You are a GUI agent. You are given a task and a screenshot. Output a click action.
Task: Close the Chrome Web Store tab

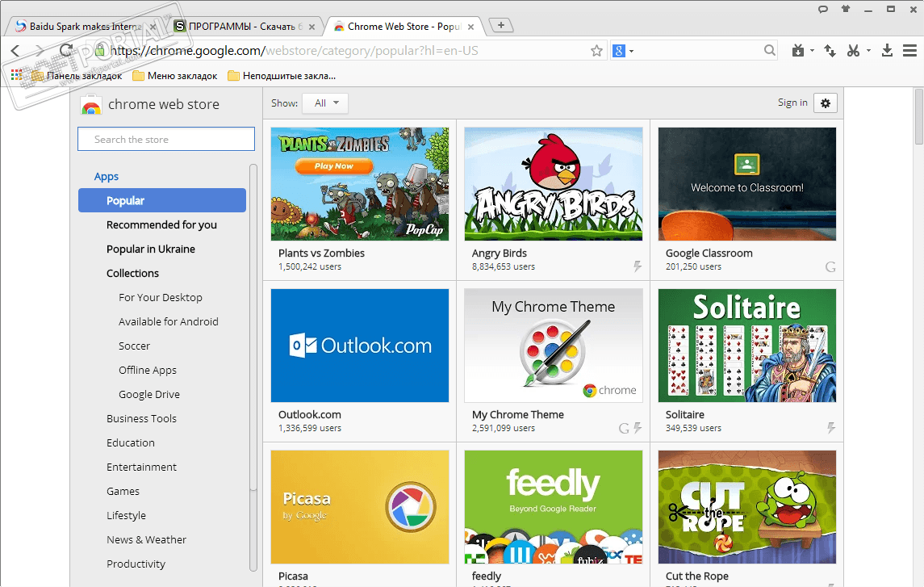(470, 27)
